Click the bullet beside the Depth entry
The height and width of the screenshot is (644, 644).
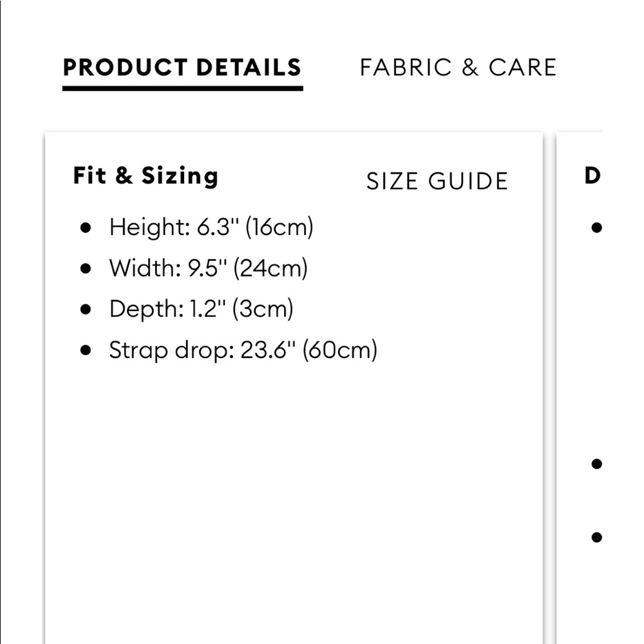[x=86, y=310]
